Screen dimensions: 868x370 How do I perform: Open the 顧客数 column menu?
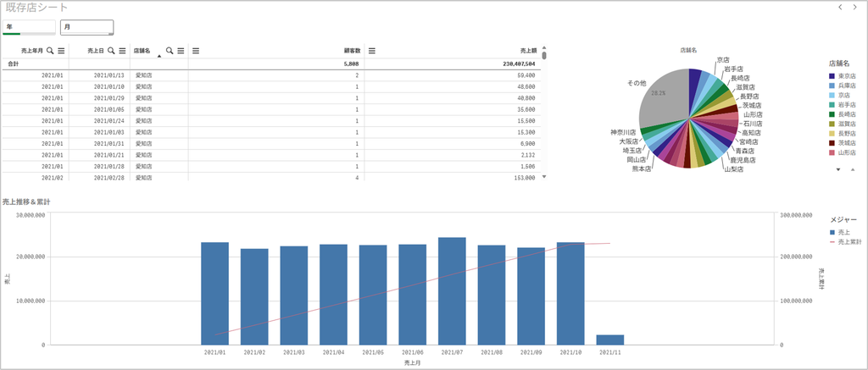[x=196, y=50]
